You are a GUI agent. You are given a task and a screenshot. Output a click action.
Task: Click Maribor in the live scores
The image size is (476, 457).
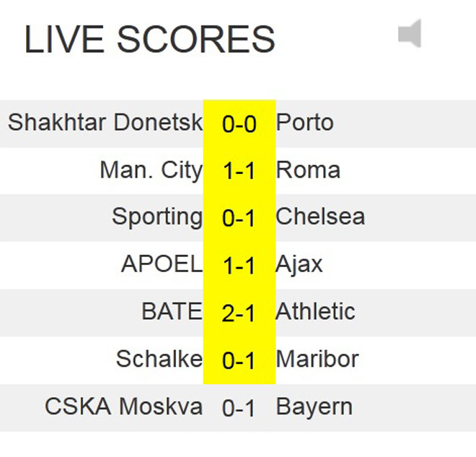coord(317,359)
